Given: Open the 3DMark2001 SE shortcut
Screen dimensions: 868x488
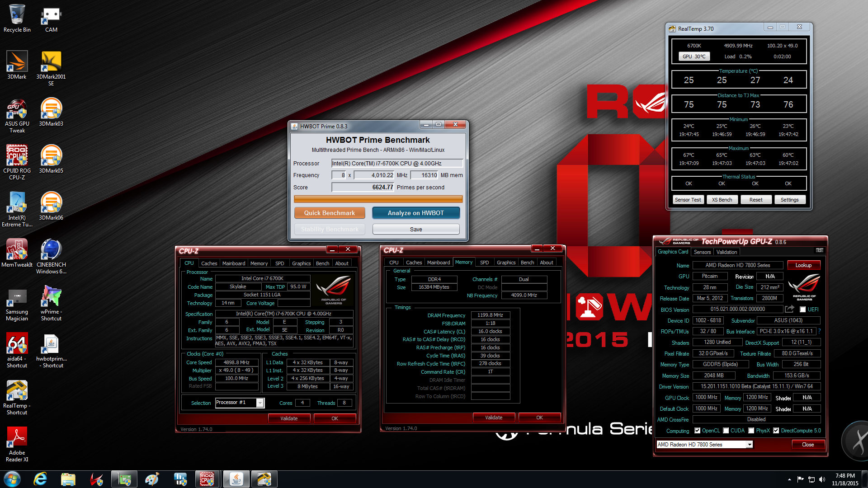Looking at the screenshot, I should click(x=51, y=68).
